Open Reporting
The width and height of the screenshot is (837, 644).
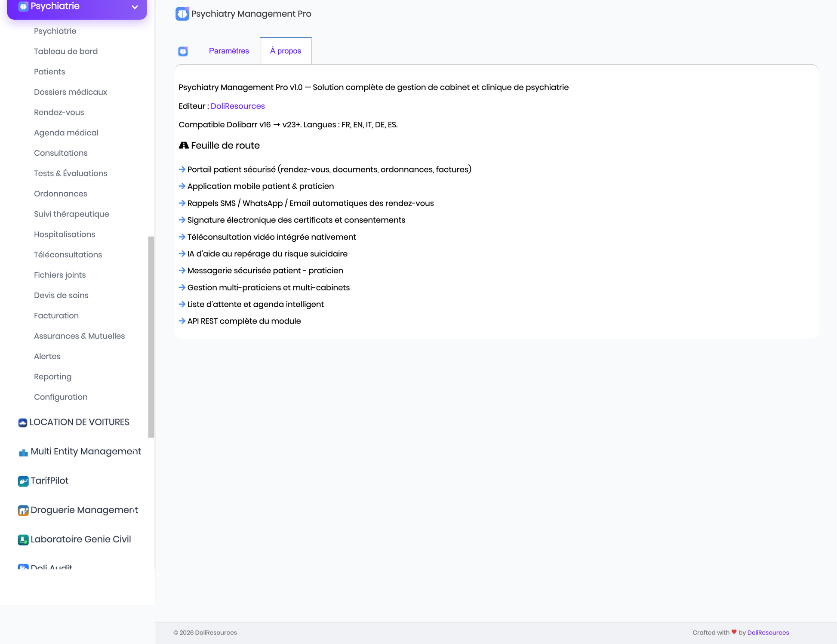53,376
